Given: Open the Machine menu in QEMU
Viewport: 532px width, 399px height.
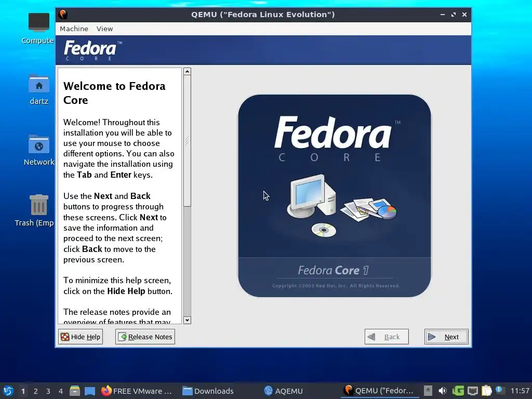Looking at the screenshot, I should click(74, 29).
